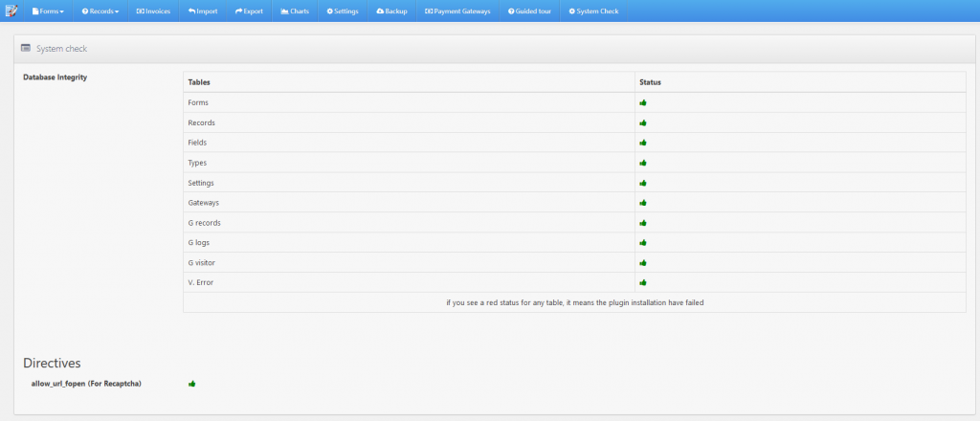
Task: View the Charts page
Action: (x=295, y=11)
